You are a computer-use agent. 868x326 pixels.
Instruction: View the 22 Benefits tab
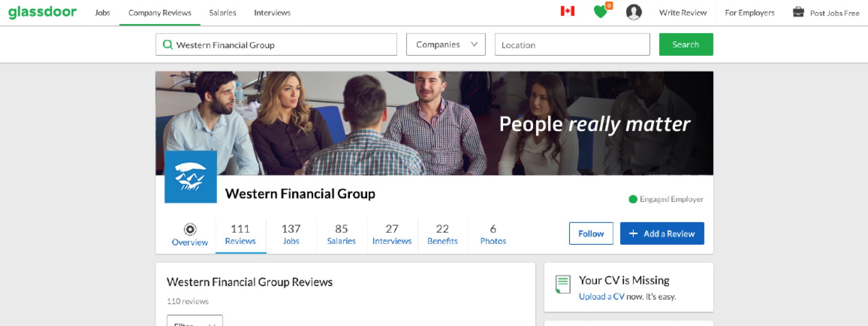pos(442,235)
